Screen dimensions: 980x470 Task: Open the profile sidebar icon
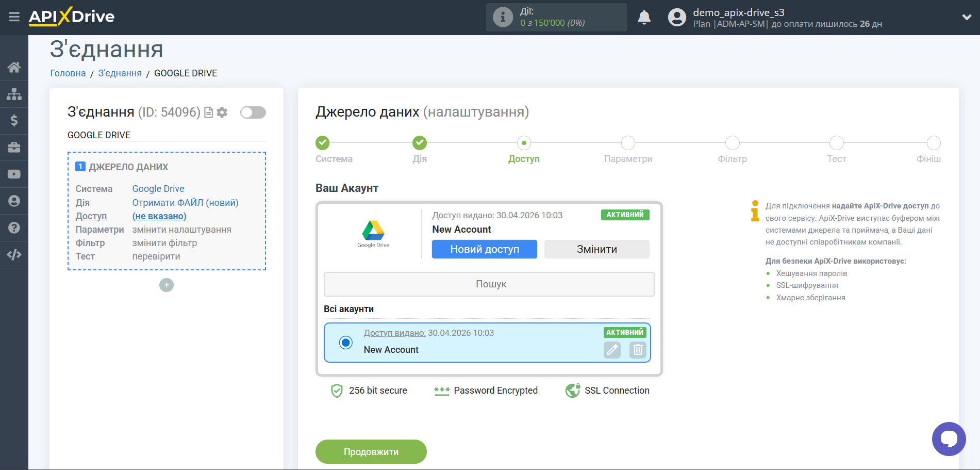[14, 201]
